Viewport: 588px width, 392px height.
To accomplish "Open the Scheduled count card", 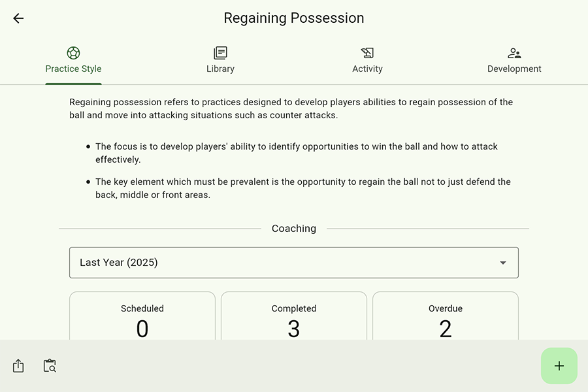I will 142,317.
